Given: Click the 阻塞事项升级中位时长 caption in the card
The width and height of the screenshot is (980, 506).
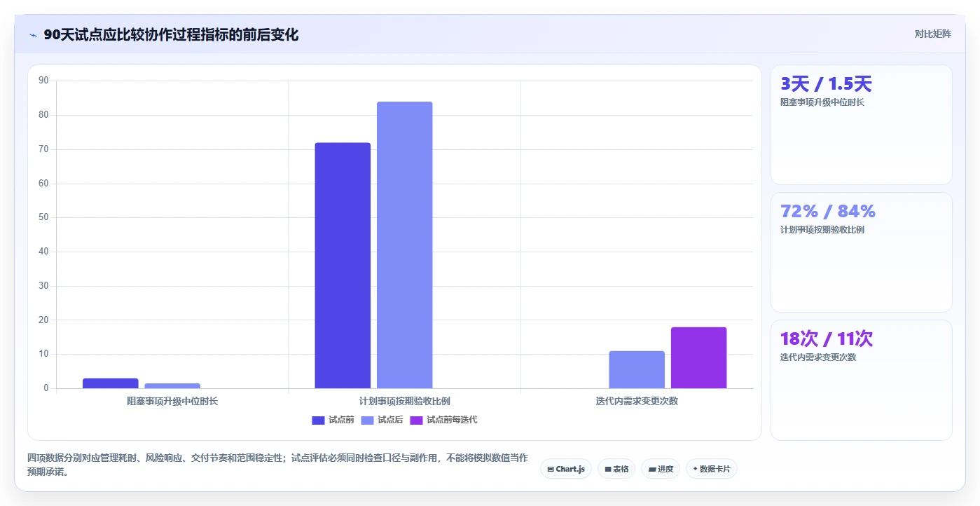Looking at the screenshot, I should [822, 102].
